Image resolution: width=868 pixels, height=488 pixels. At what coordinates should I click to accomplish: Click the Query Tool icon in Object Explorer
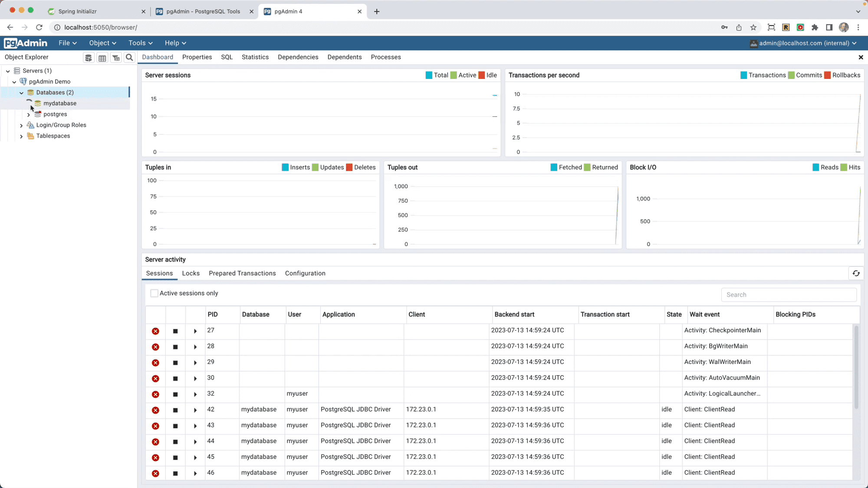[89, 58]
